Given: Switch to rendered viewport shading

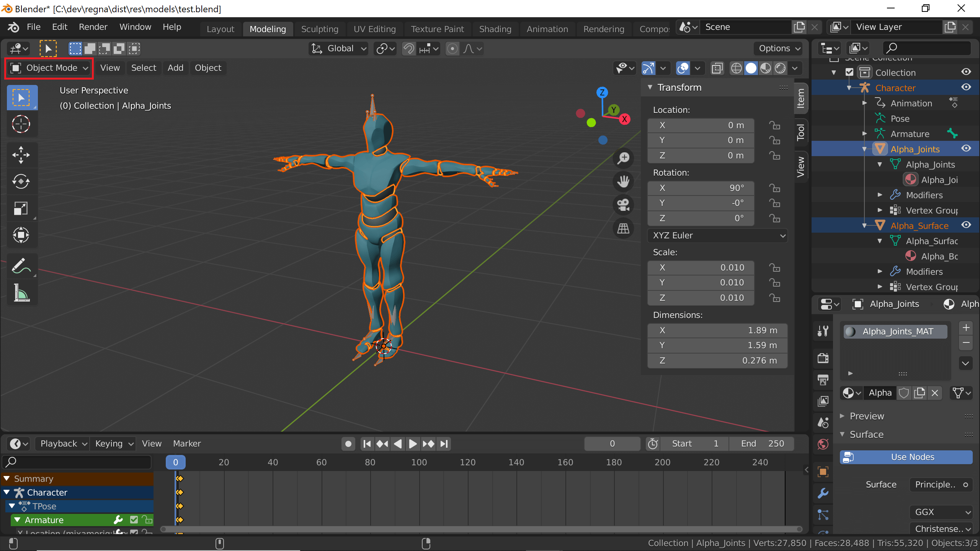Looking at the screenshot, I should [780, 68].
